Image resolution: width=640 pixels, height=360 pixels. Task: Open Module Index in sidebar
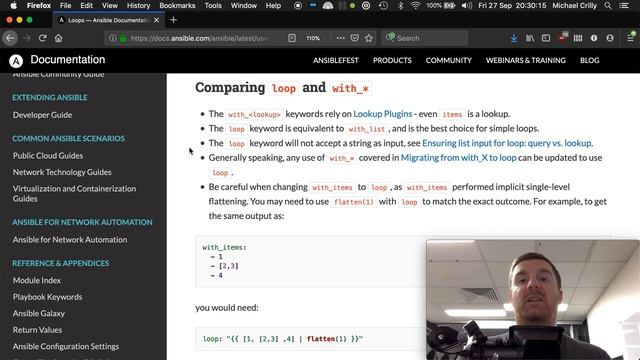coord(37,280)
